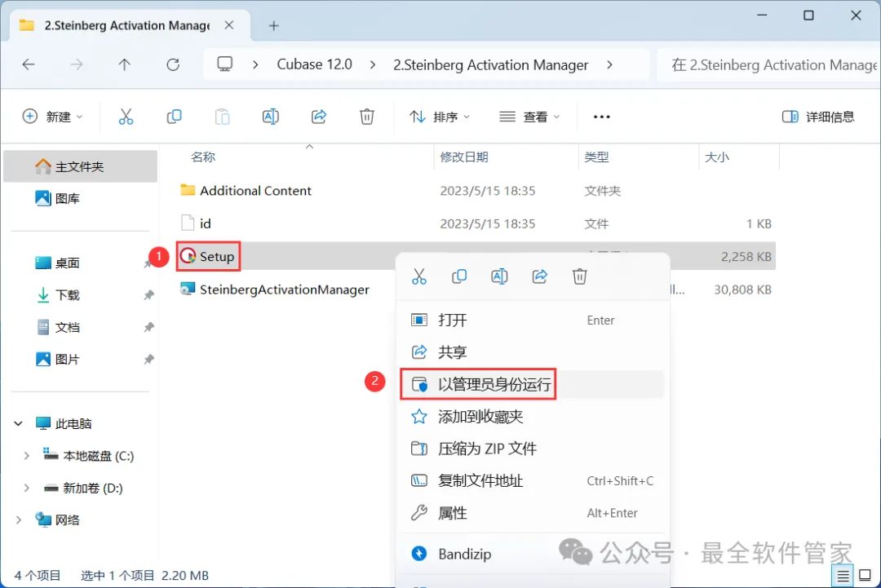Click Cubase 12.0 breadcrumb
Viewport: 881px width, 588px height.
[315, 64]
